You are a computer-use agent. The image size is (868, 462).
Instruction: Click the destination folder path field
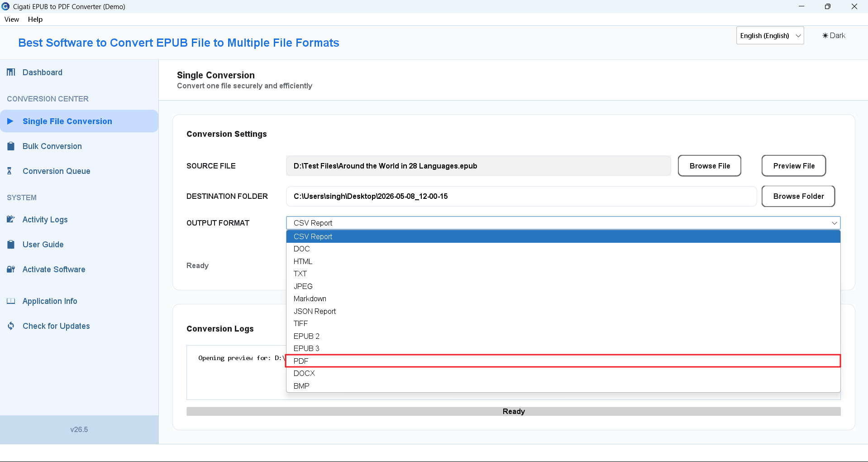tap(521, 196)
